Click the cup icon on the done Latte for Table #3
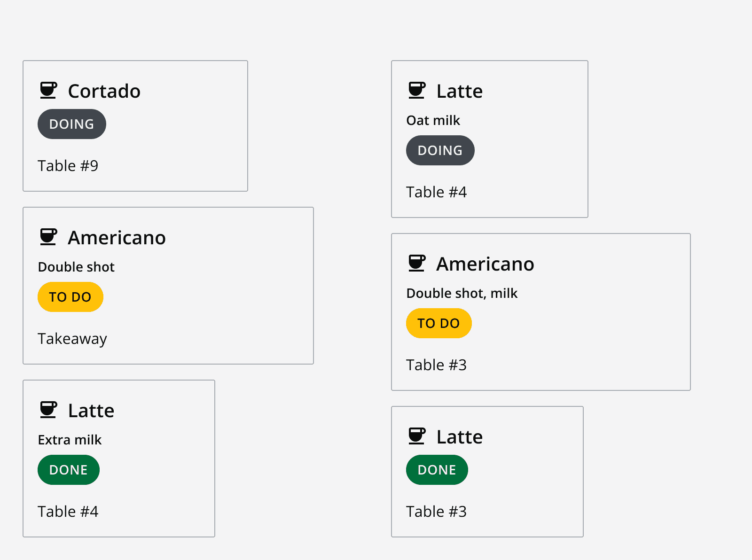Viewport: 752px width, 560px height. coord(417,436)
